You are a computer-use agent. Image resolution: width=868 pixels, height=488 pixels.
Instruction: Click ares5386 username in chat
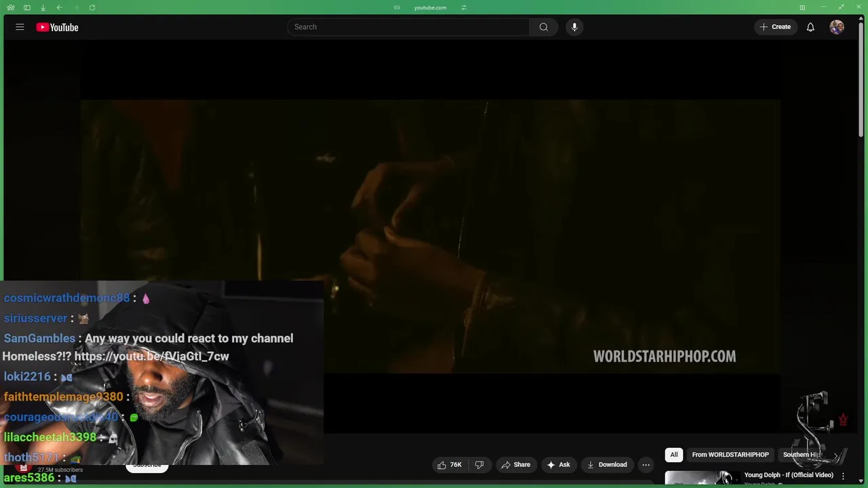click(28, 478)
